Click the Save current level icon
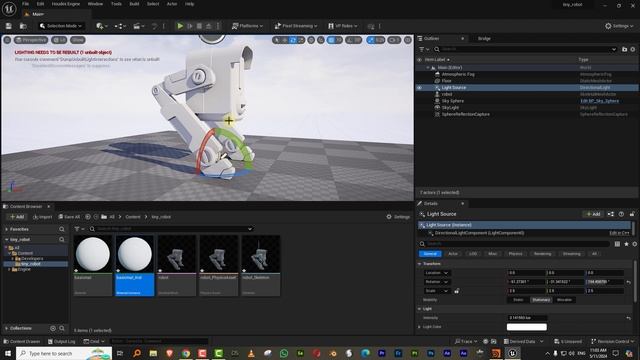The width and height of the screenshot is (640, 360). [x=9, y=26]
